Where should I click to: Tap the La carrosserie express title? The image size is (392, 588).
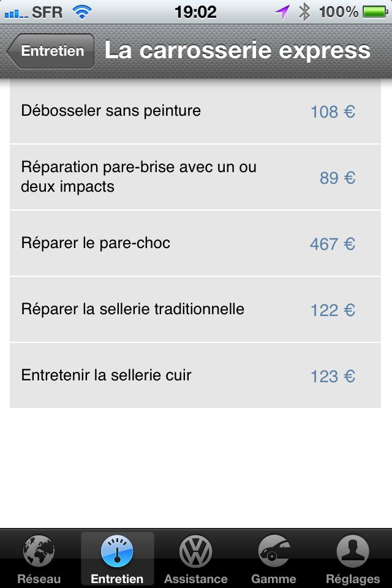(238, 50)
